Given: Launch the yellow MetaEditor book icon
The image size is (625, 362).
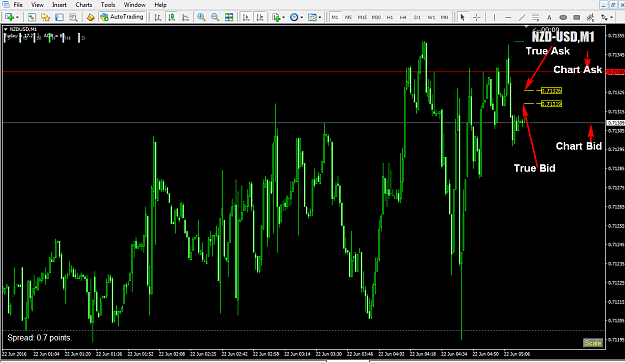Looking at the screenshot, I should point(90,17).
